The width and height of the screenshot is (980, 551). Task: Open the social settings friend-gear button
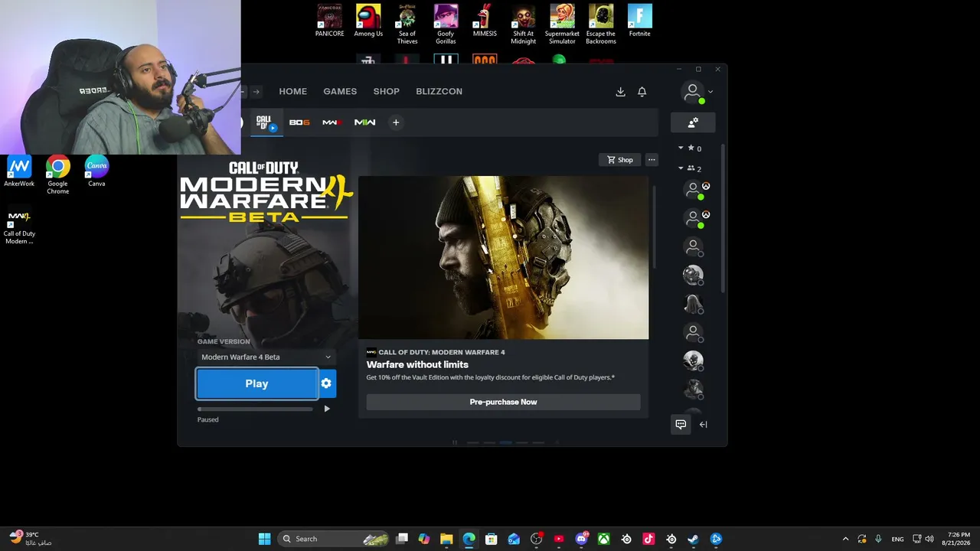pyautogui.click(x=693, y=122)
